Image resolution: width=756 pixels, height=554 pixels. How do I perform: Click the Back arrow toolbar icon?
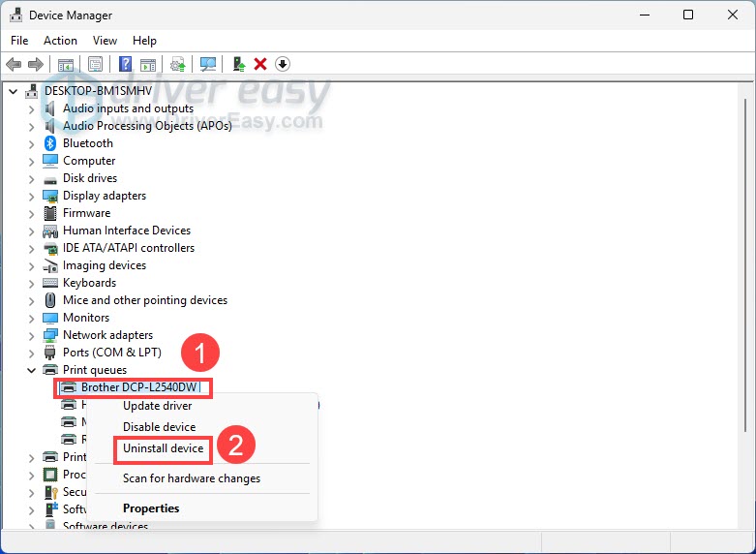pos(14,64)
